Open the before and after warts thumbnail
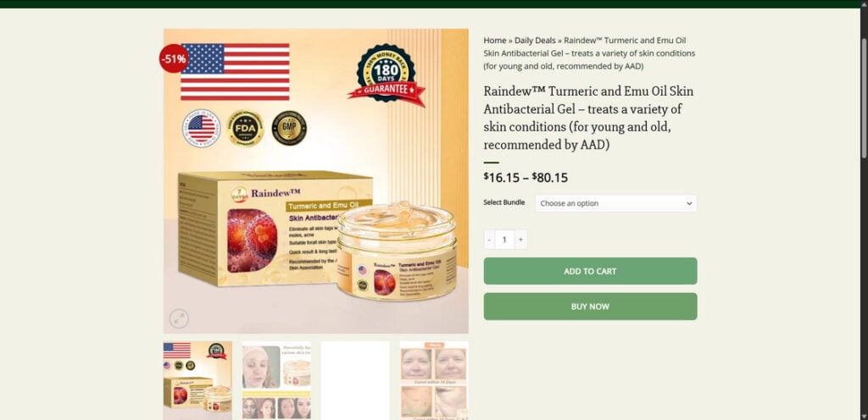 pyautogui.click(x=434, y=380)
